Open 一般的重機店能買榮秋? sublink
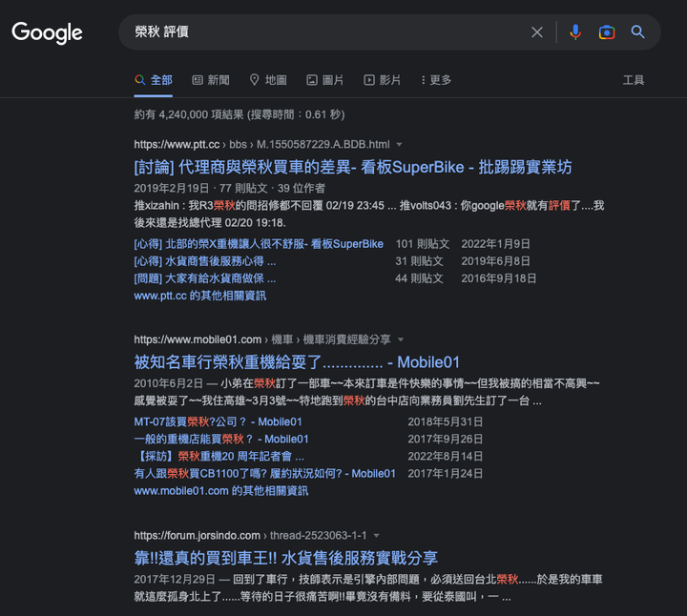This screenshot has width=687, height=616. click(x=221, y=440)
